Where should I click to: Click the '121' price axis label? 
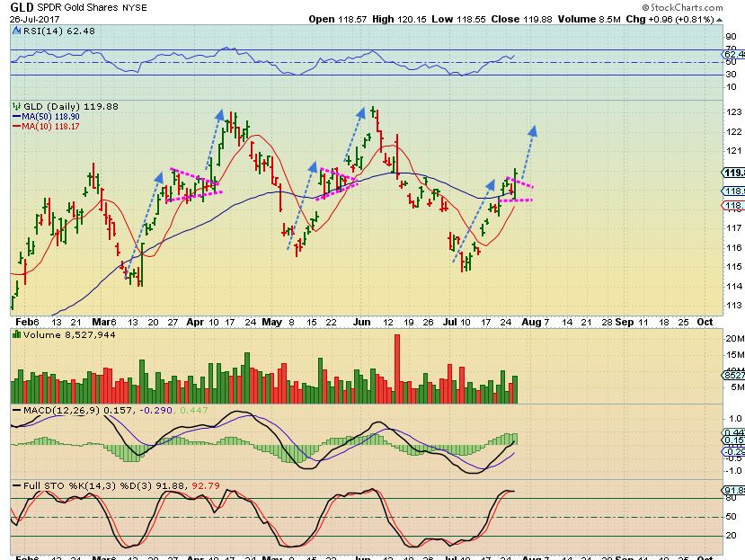734,151
